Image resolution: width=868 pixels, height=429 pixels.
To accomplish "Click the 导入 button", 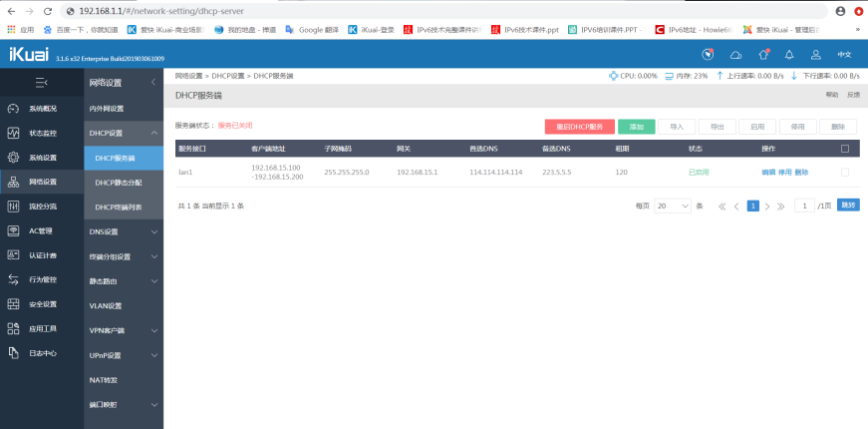I will 677,127.
